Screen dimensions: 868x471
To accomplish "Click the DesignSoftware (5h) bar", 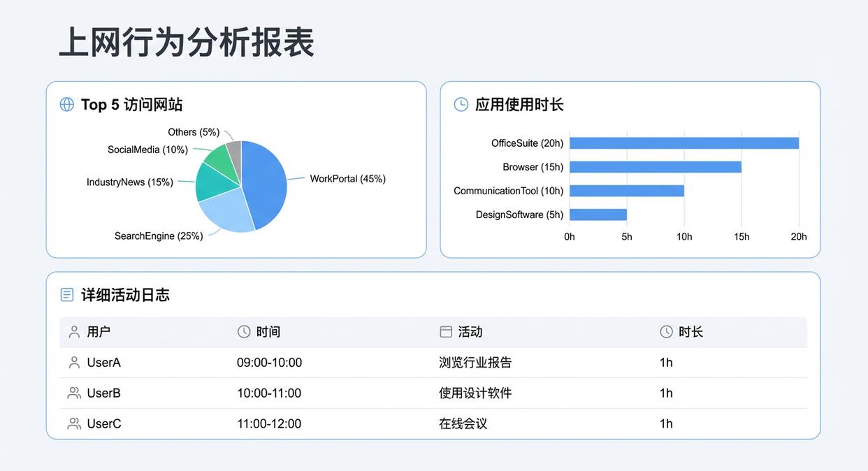I will (x=599, y=214).
